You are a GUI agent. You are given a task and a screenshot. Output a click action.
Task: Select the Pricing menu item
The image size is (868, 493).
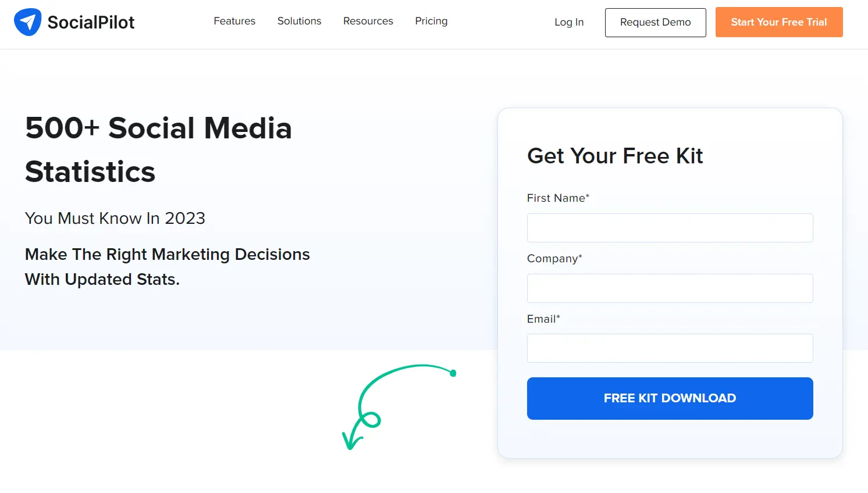431,21
